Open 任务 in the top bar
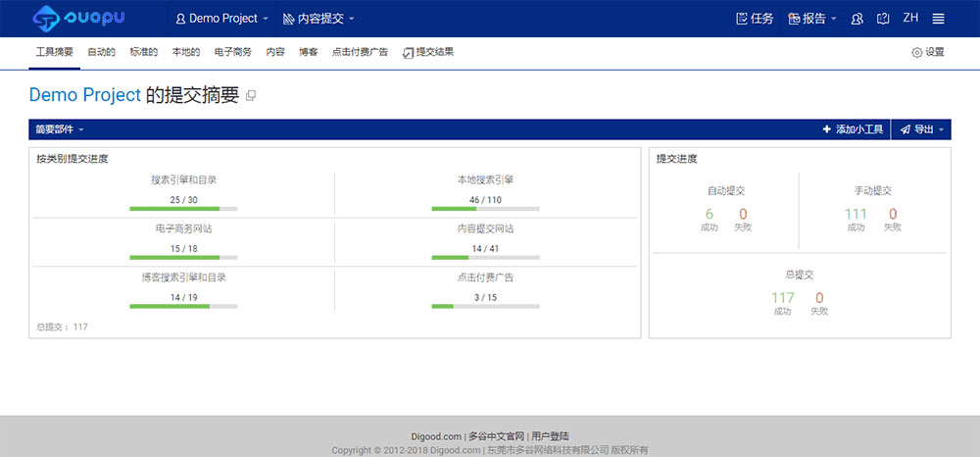Screen dimensions: 980x457 [x=755, y=19]
